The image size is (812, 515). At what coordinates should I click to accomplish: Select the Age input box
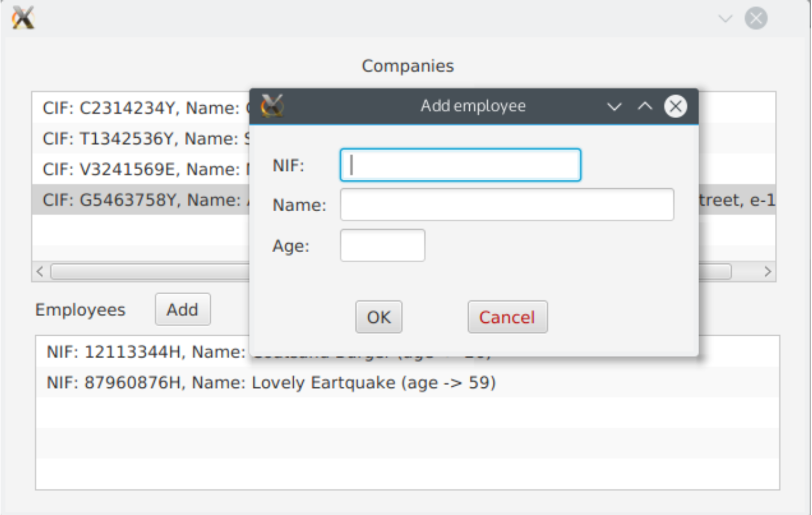[x=382, y=245]
